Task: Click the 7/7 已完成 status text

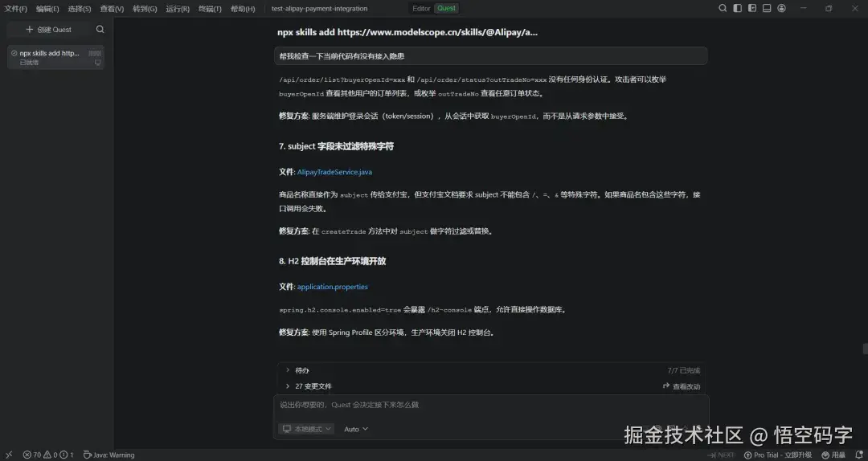Action: tap(684, 370)
